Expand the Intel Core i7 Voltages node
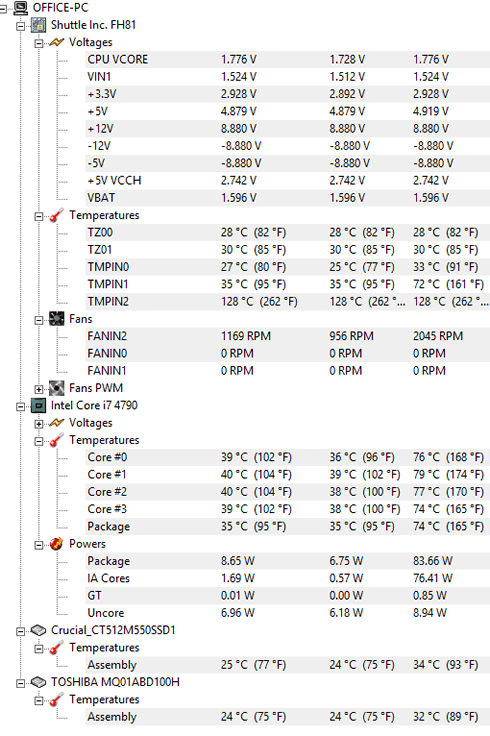This screenshot has height=736, width=490. click(38, 424)
